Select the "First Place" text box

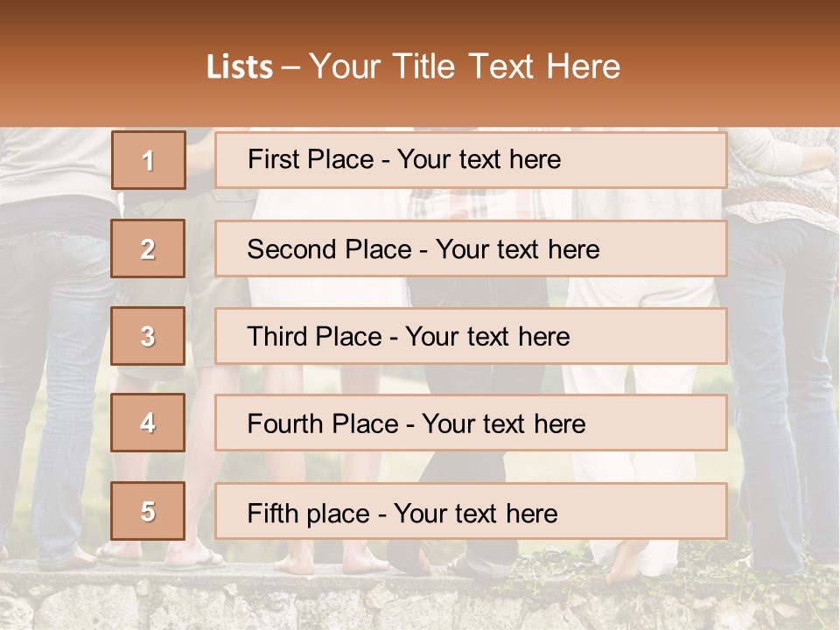(x=471, y=160)
